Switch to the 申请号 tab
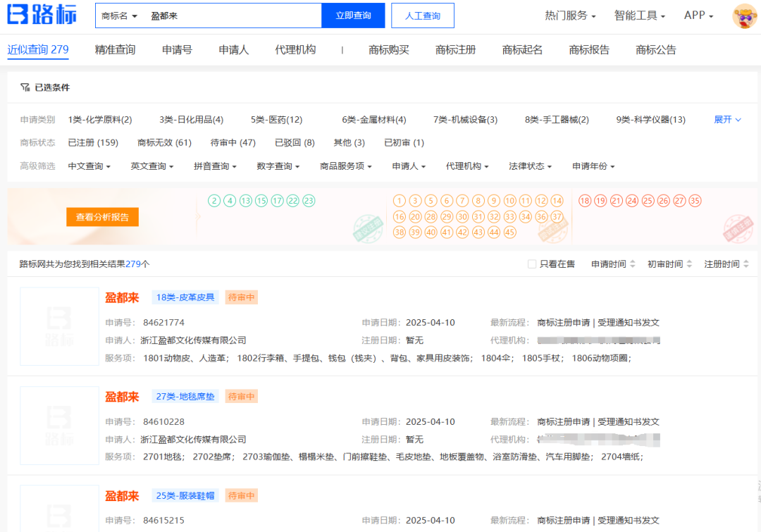Image resolution: width=761 pixels, height=532 pixels. coord(177,49)
